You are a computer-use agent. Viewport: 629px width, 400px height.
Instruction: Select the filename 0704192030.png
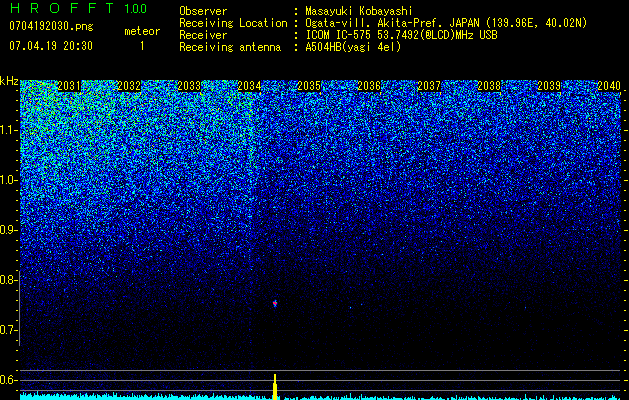click(x=51, y=26)
